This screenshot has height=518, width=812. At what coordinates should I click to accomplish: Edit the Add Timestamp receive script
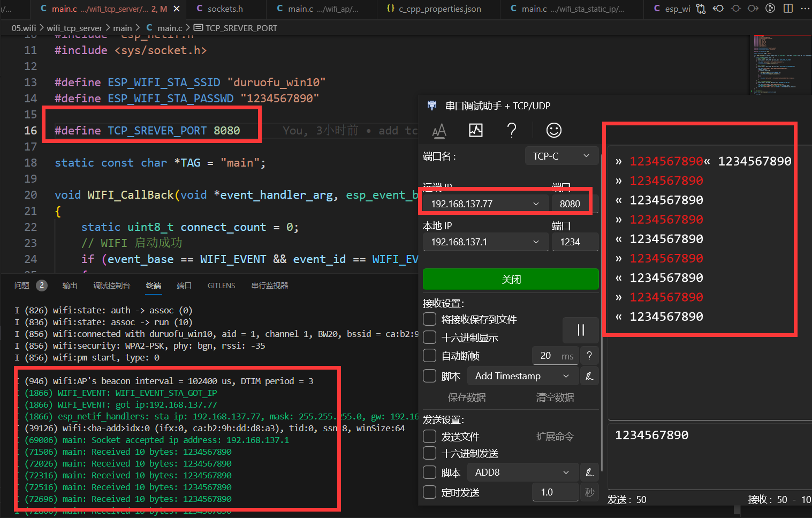click(589, 376)
